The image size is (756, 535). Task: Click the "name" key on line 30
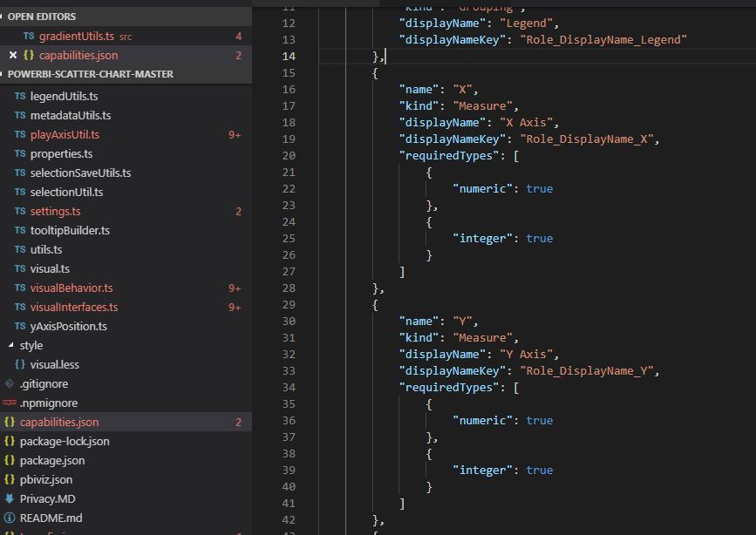point(419,322)
